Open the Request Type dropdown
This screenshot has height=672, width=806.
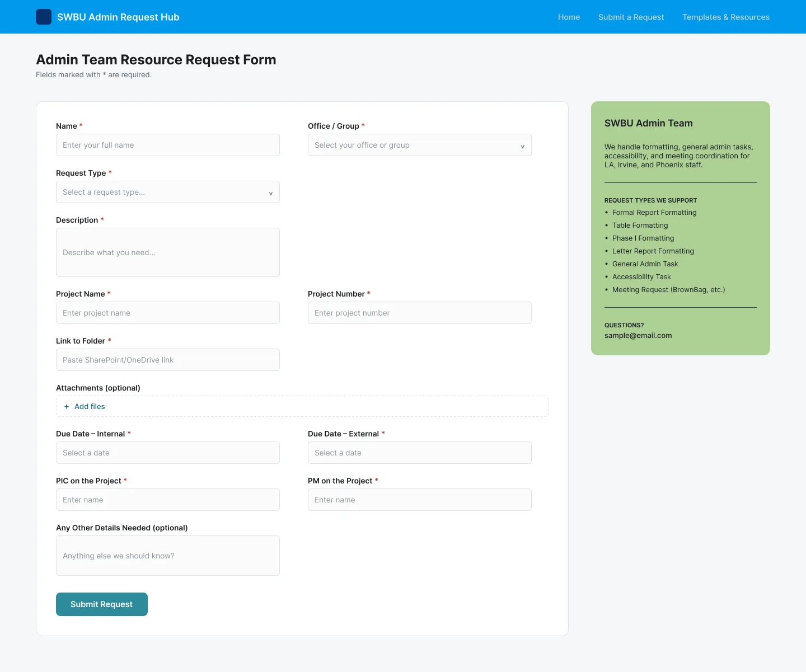click(168, 192)
